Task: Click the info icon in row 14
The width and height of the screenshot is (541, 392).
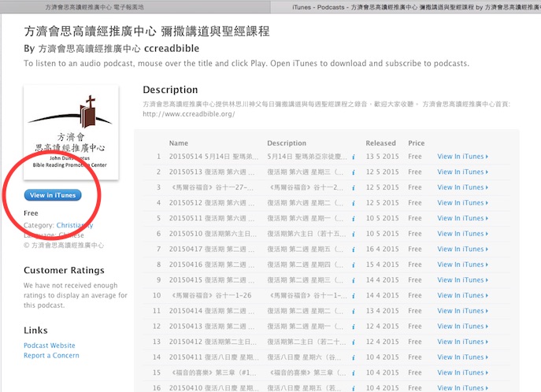Action: (354, 357)
